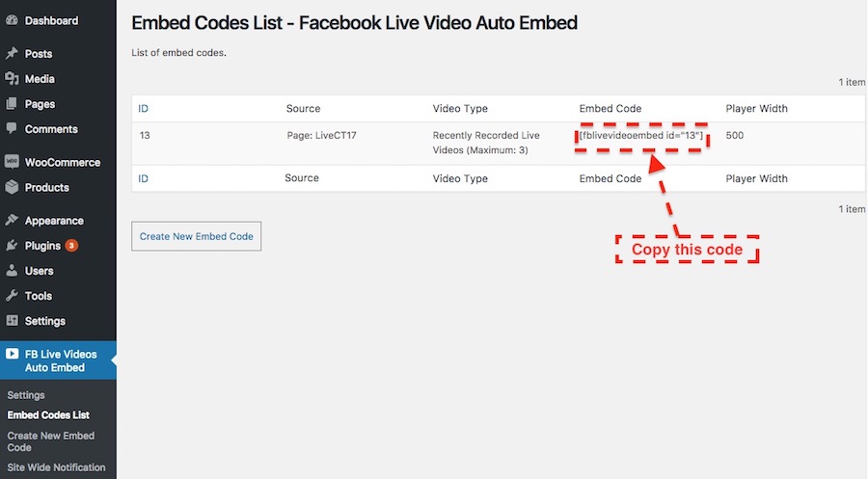Click the Posts pushpin icon
Image resolution: width=868 pixels, height=479 pixels.
click(12, 54)
